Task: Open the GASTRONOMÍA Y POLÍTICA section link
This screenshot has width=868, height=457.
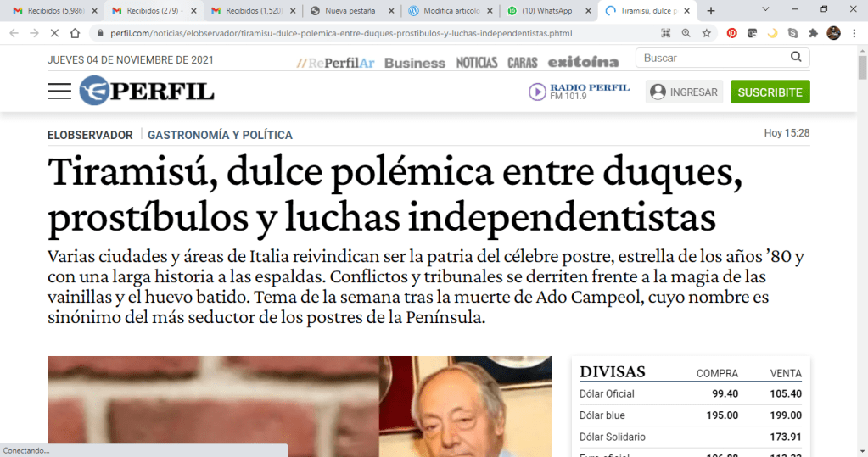Action: tap(220, 135)
